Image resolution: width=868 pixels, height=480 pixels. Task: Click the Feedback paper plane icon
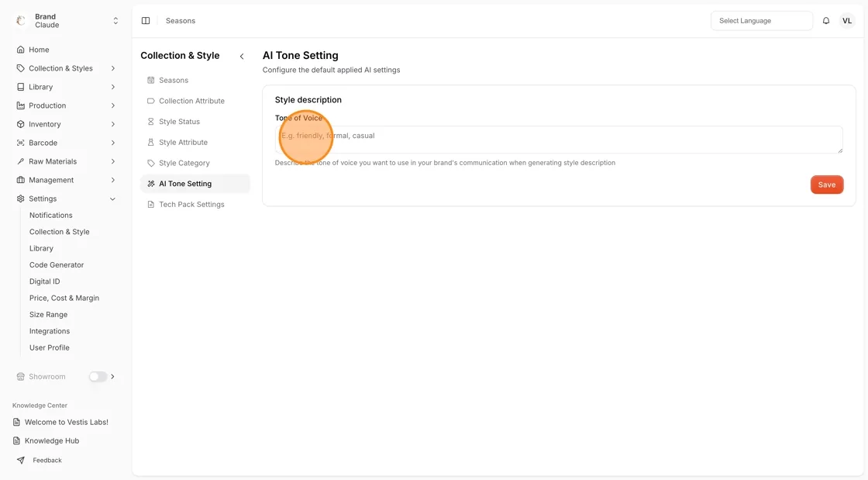tap(20, 460)
